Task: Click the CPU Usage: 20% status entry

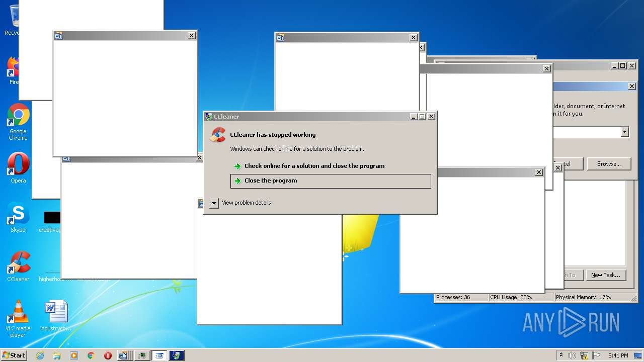Action: tap(521, 297)
